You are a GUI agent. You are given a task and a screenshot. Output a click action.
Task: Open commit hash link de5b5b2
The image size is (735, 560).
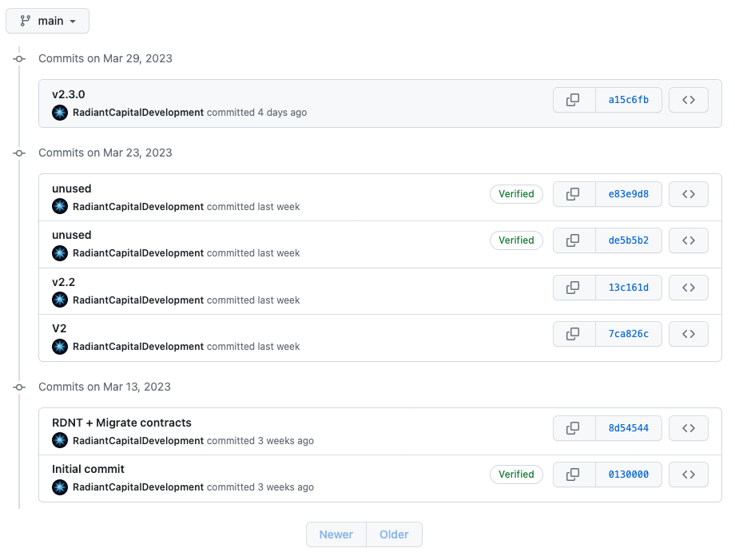pyautogui.click(x=629, y=240)
